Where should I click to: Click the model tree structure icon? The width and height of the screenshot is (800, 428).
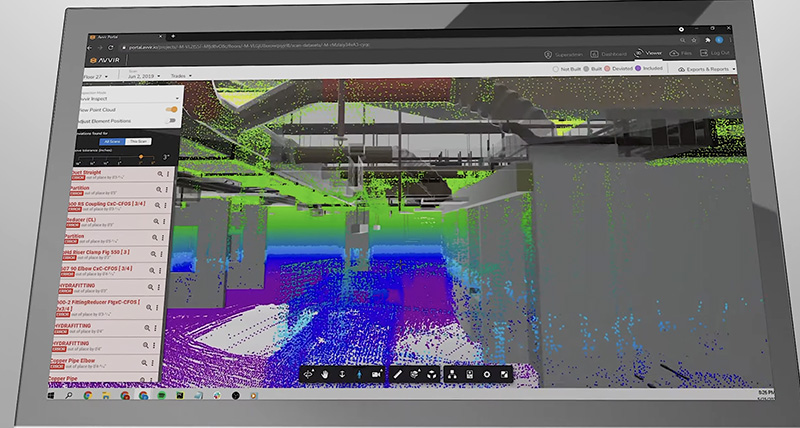click(x=452, y=374)
